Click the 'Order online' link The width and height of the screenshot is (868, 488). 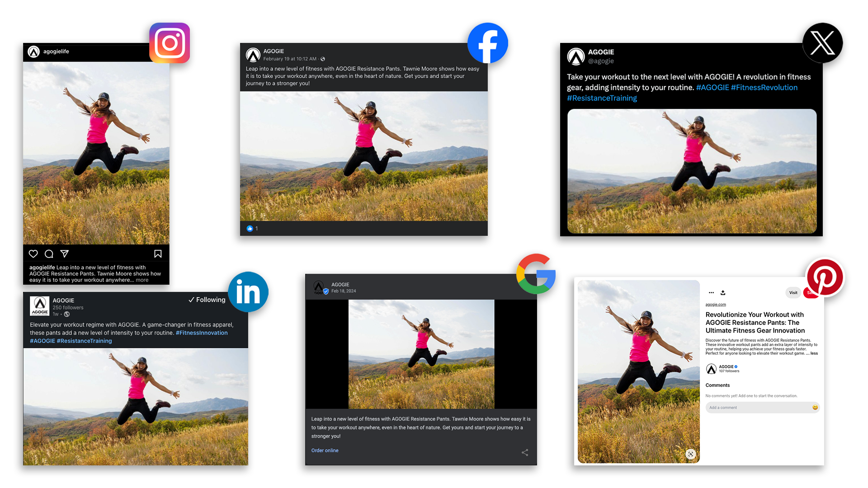pyautogui.click(x=325, y=450)
